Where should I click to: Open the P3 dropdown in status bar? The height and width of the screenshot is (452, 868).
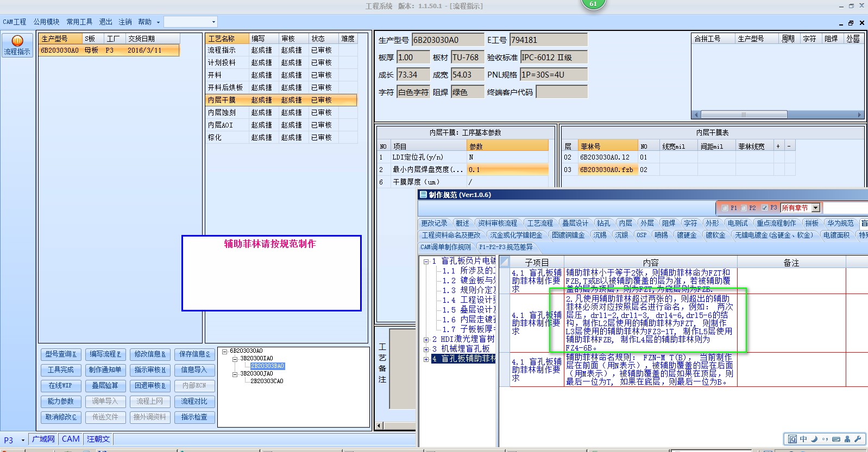[x=23, y=440]
